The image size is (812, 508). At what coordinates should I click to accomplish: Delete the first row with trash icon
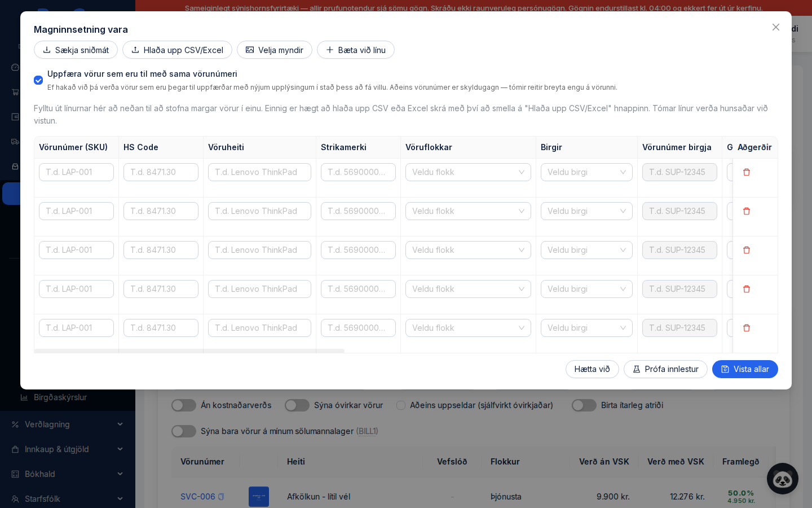tap(747, 172)
